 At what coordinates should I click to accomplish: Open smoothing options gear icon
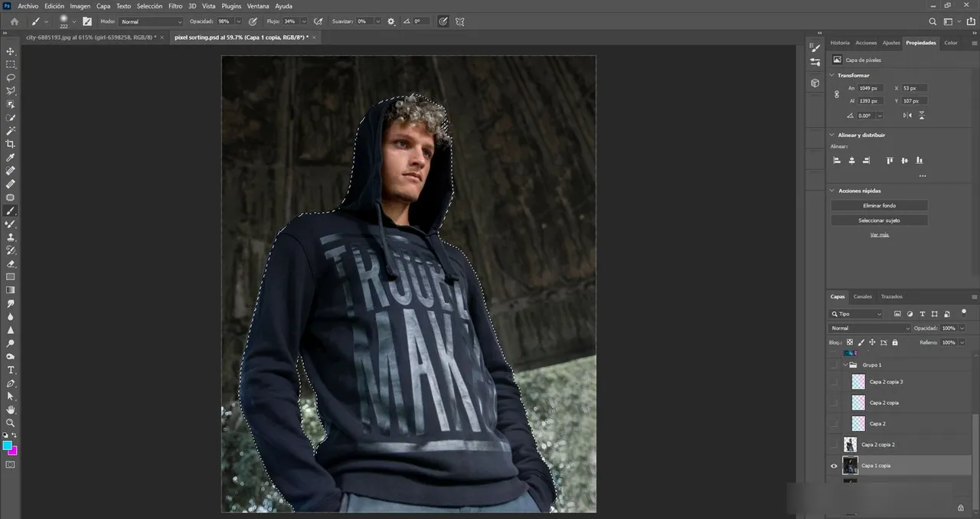(x=391, y=21)
